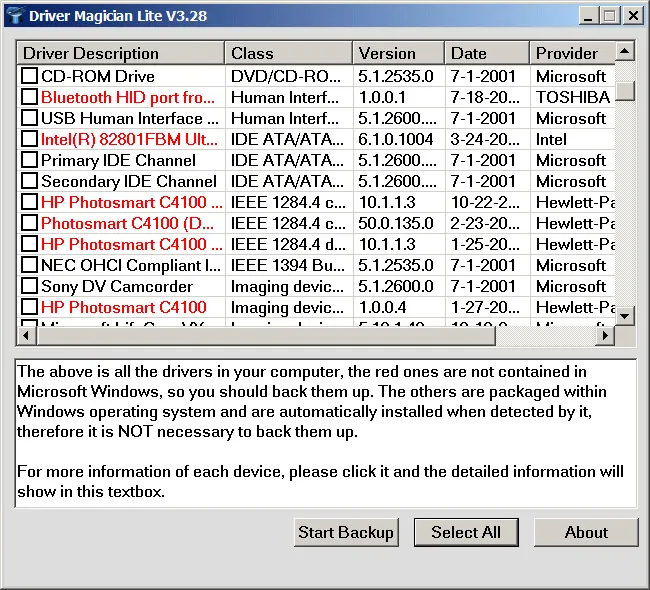Sort drivers by Version column header
This screenshot has width=650, height=590.
[398, 53]
